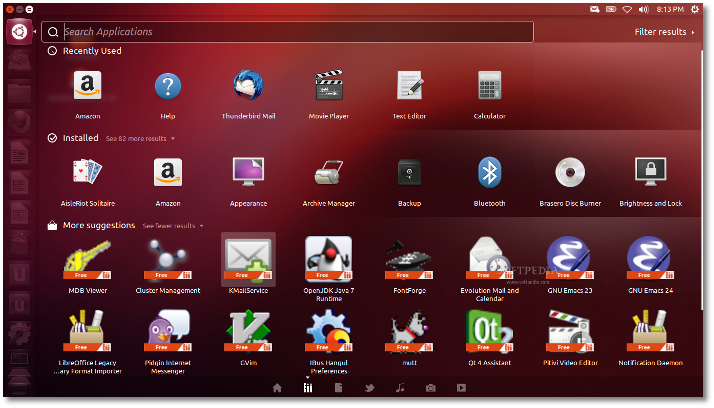
Task: Select the FontForge suggestion
Action: coord(409,259)
